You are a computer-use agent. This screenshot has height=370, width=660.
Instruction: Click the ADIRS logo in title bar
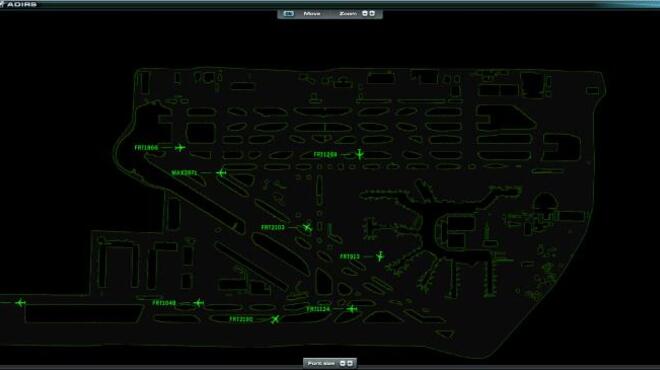[x=19, y=4]
